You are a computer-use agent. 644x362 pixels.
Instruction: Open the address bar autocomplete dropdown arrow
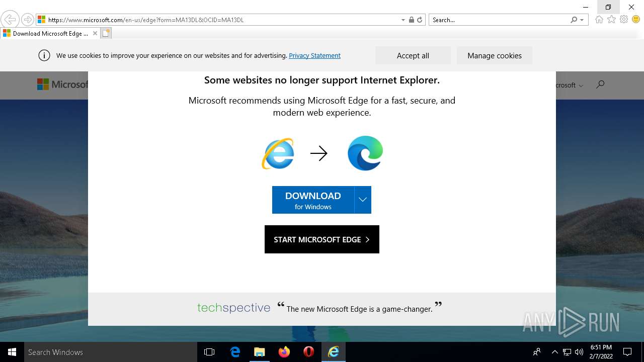pos(403,20)
